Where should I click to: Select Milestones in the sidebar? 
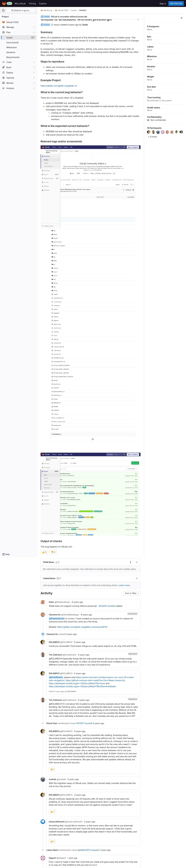click(19, 47)
